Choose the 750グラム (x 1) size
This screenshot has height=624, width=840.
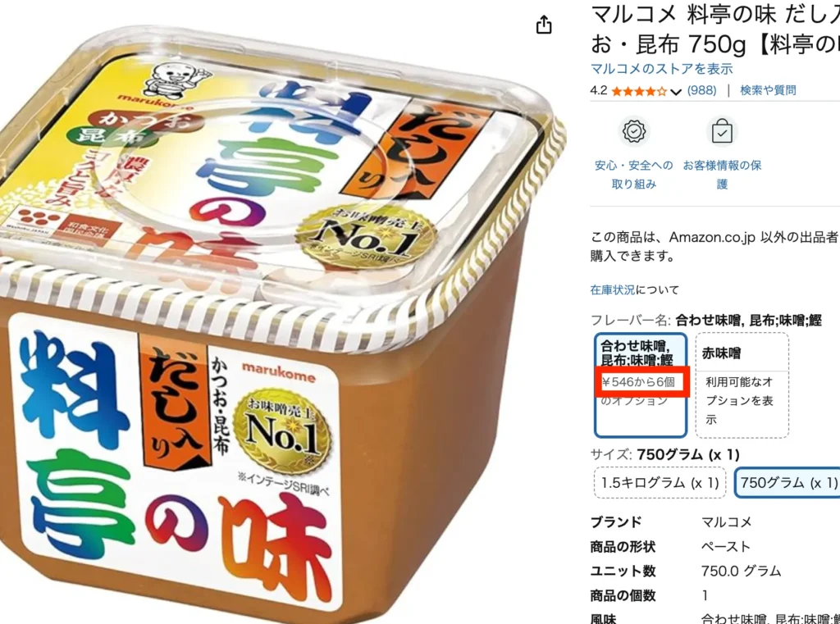(x=787, y=483)
